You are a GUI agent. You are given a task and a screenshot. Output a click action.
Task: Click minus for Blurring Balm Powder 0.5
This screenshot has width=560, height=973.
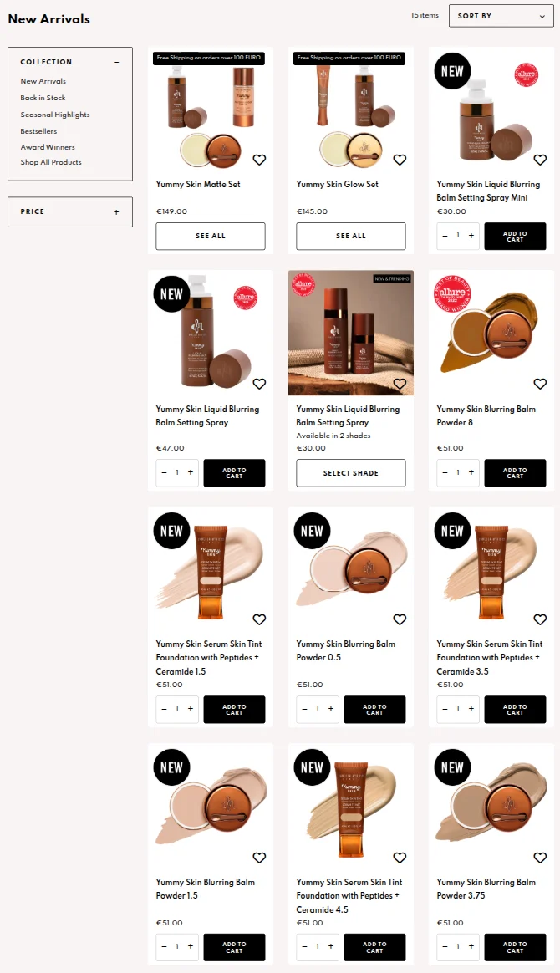point(304,709)
